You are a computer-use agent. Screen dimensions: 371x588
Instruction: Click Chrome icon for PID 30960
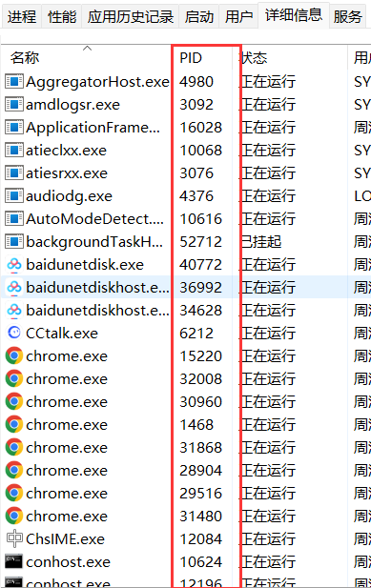(14, 401)
